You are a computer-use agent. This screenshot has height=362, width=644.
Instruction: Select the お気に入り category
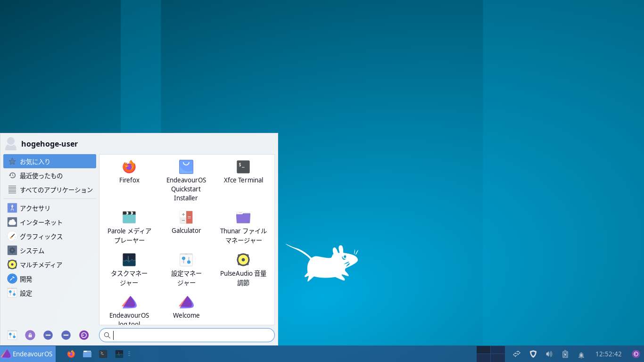tap(50, 161)
